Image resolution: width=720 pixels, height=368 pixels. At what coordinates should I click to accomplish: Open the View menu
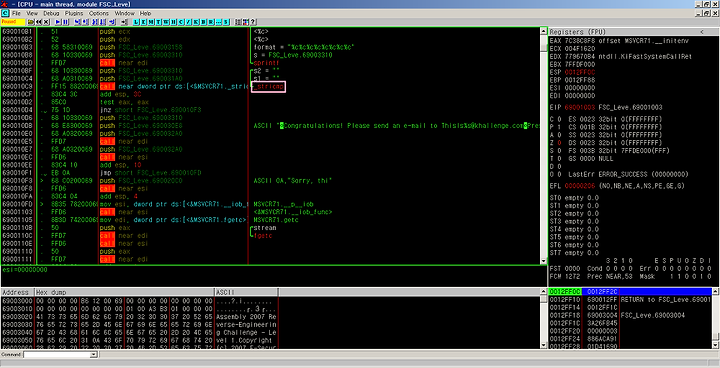point(32,13)
